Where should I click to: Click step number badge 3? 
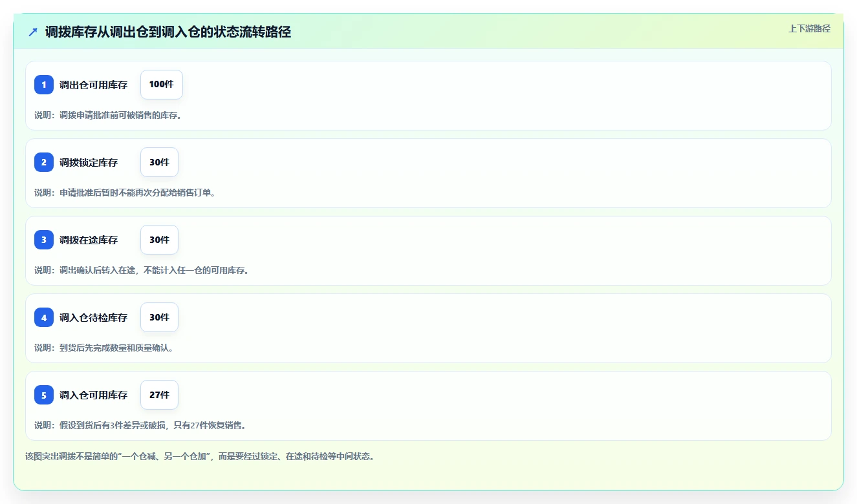click(x=44, y=240)
